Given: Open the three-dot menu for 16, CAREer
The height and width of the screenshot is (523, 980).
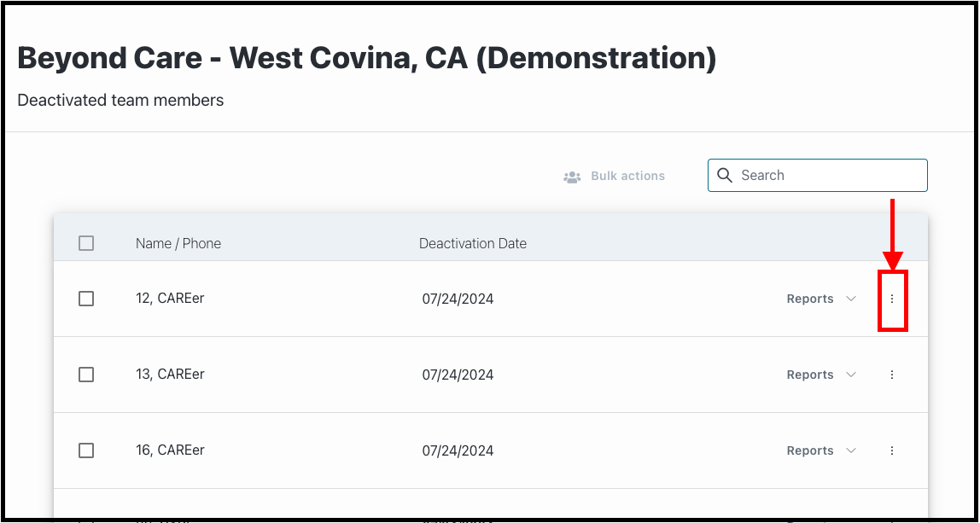Looking at the screenshot, I should [892, 450].
